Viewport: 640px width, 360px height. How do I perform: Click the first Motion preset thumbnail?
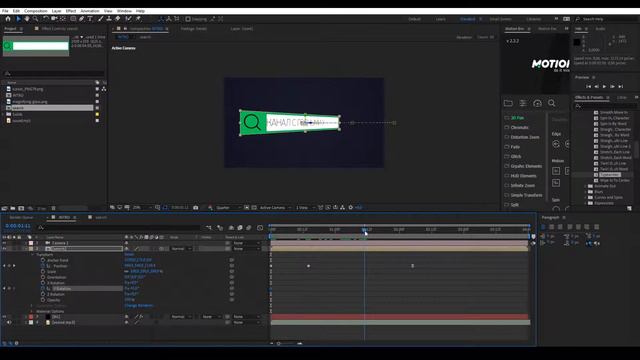(x=556, y=171)
